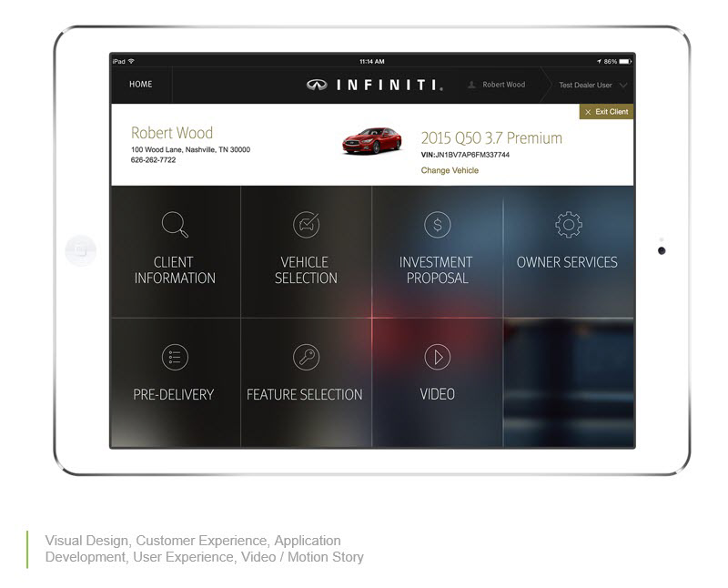Open Owner Services gear icon
This screenshot has width=728, height=588.
568,225
